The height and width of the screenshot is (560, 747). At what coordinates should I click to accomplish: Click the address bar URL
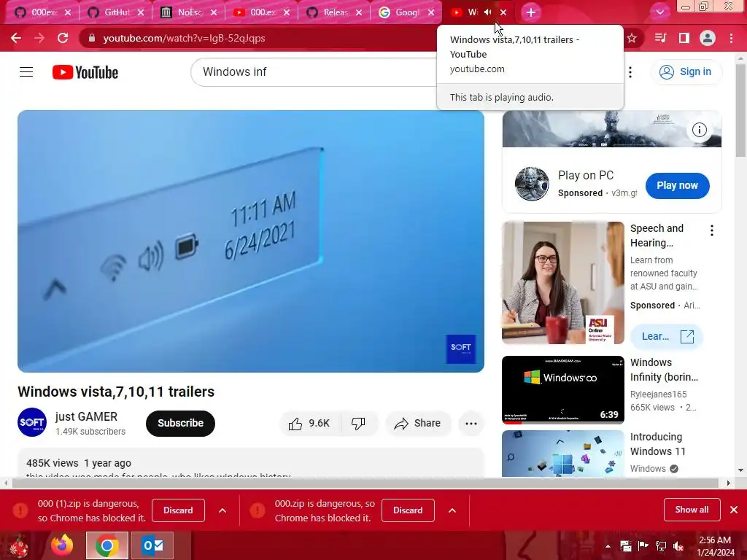click(184, 38)
